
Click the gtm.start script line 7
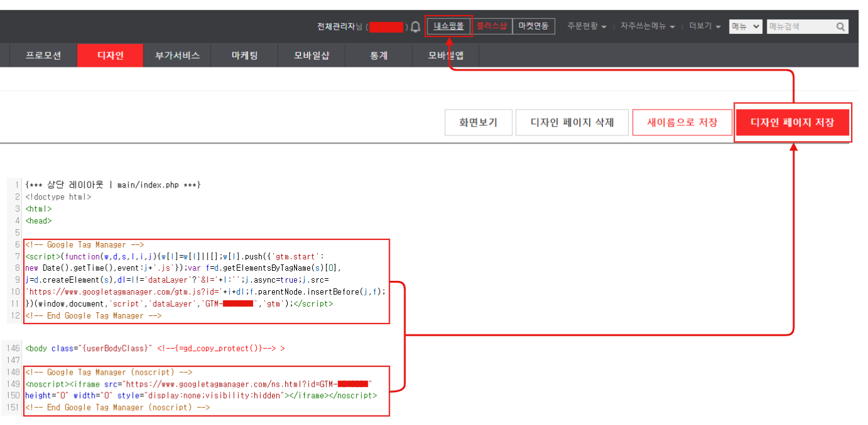(174, 256)
